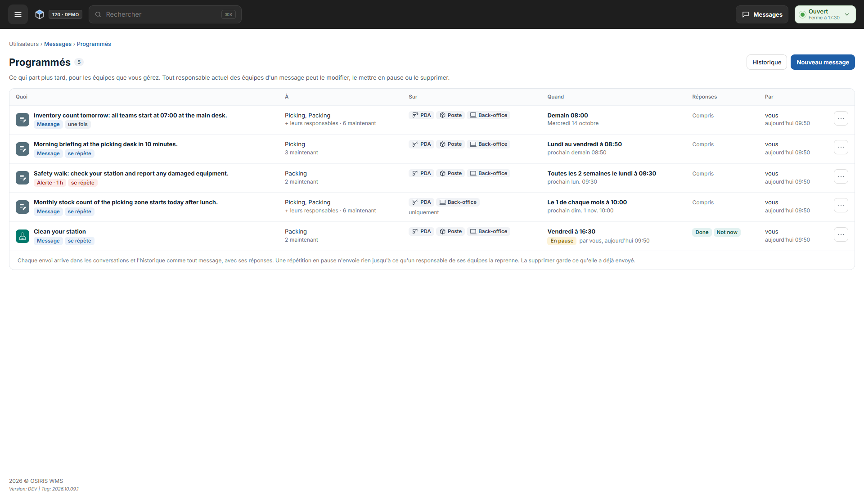The image size is (864, 504).
Task: Open 'Safety walk: check your station' message
Action: 131,173
